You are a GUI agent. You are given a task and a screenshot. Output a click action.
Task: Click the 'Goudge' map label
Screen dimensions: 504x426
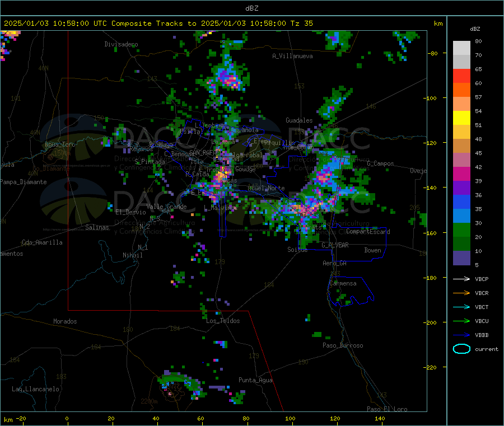(x=245, y=169)
